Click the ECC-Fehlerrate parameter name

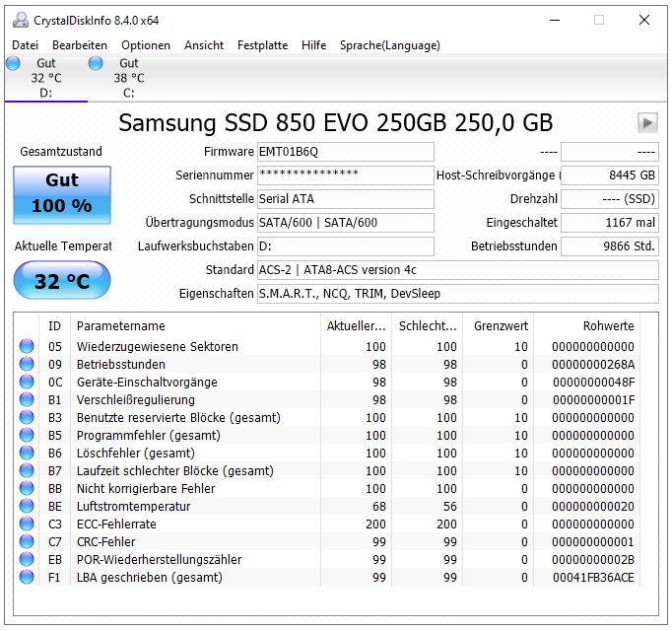coord(116,525)
